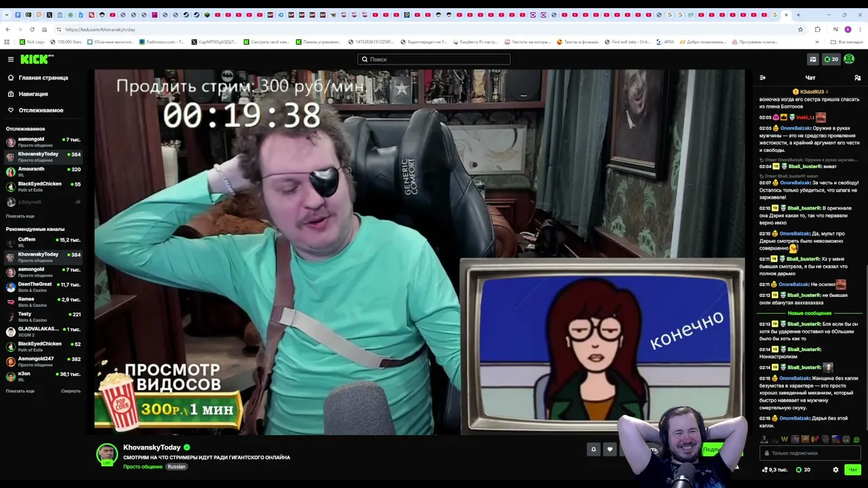Collapse recommended list with Свернуть
868x488 pixels.
coord(71,391)
